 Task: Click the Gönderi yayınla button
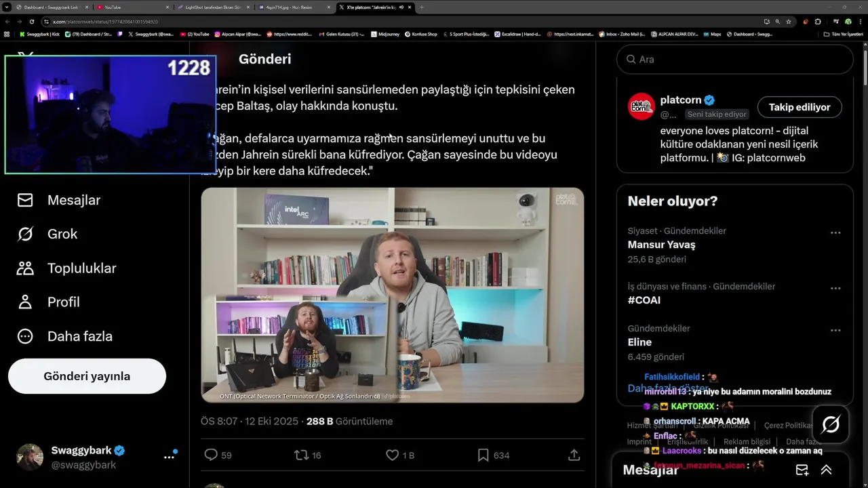tap(87, 376)
